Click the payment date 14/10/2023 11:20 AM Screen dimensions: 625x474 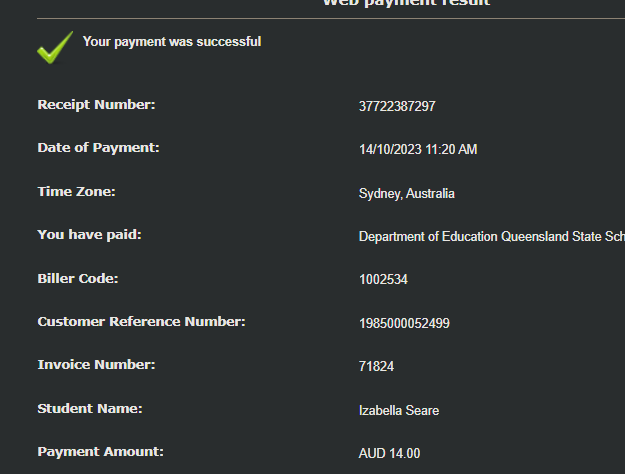click(418, 150)
